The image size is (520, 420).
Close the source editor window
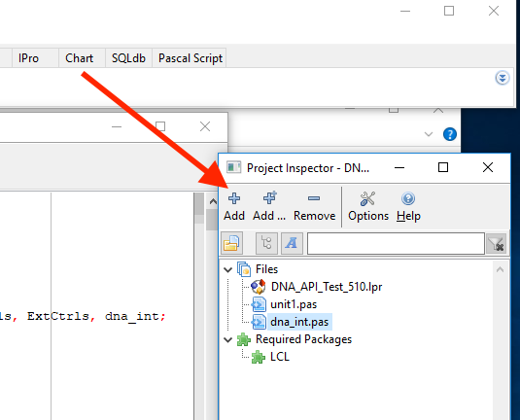tap(205, 126)
